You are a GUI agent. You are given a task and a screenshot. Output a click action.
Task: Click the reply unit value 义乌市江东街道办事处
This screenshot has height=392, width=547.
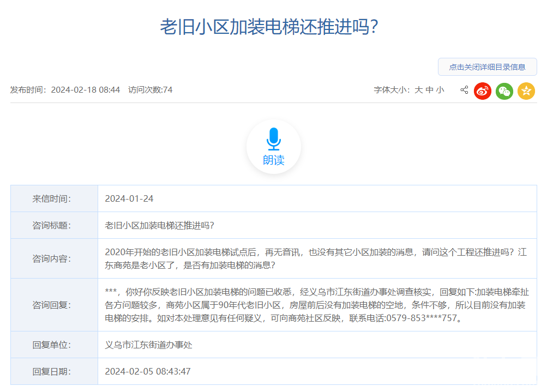[148, 345]
